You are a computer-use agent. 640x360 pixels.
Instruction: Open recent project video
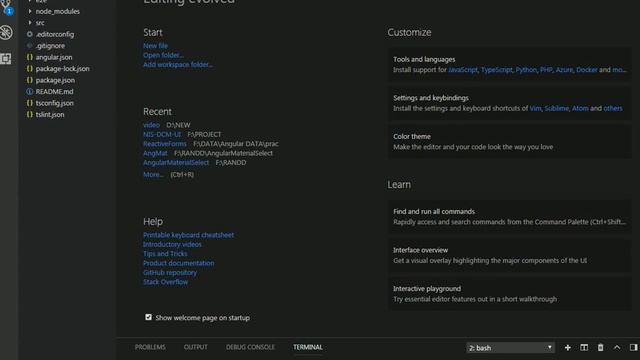tap(151, 125)
